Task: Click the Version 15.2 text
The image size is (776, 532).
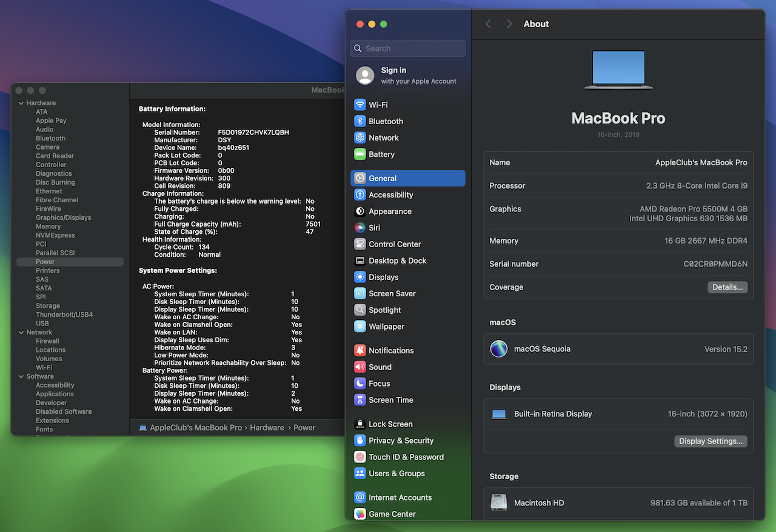Action: [x=726, y=349]
